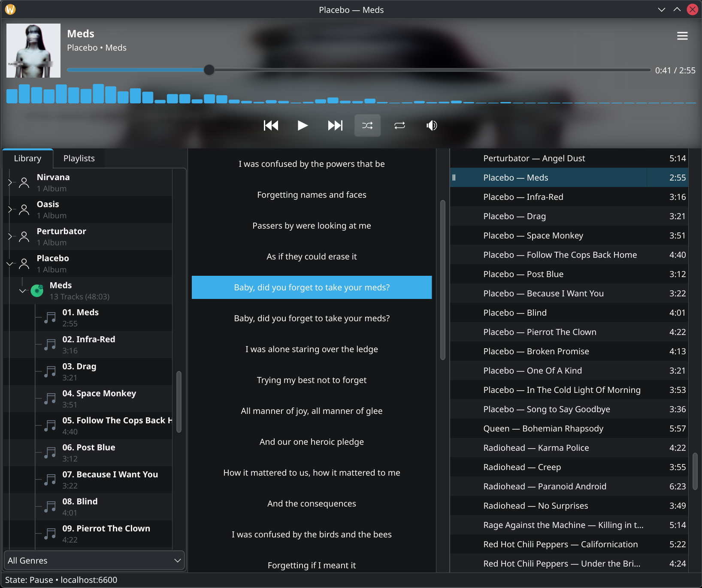
Task: Open the All Genres dropdown
Action: pyautogui.click(x=94, y=561)
